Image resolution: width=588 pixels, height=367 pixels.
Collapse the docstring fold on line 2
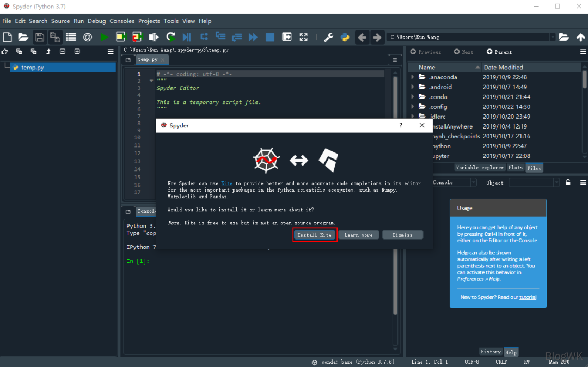click(x=151, y=81)
